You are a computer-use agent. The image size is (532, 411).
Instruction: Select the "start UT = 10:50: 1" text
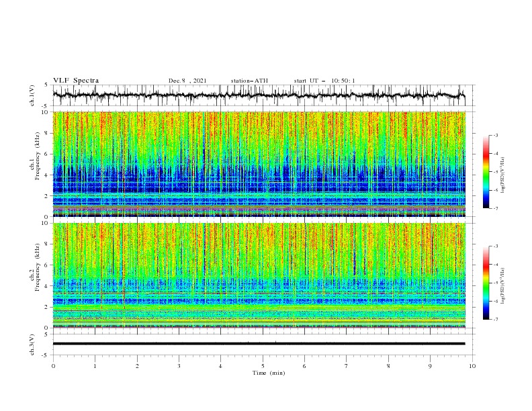pyautogui.click(x=324, y=81)
